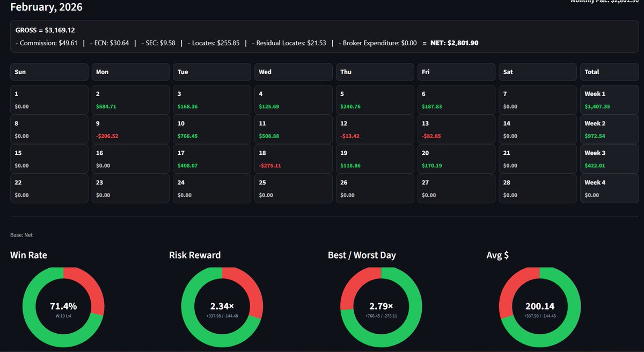Click the Base: Net label
Screen dimensions: 644x352
pyautogui.click(x=21, y=235)
